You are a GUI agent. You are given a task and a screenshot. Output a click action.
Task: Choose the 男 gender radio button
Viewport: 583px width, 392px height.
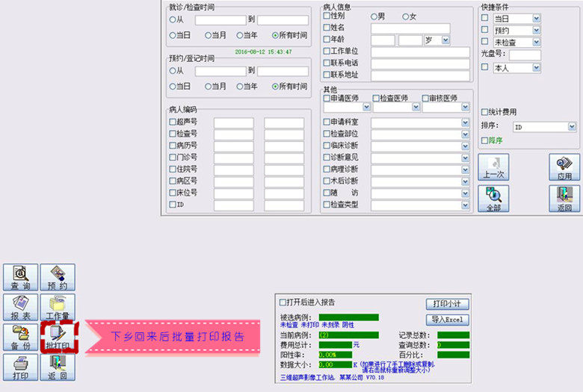coord(374,16)
